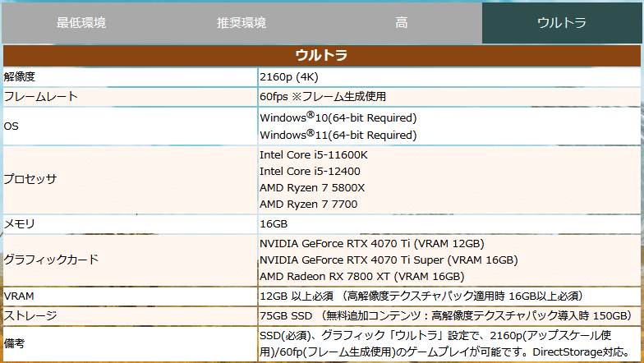Viewport: 644px width, 363px height.
Task: Click the OS row label
Action: 11,126
